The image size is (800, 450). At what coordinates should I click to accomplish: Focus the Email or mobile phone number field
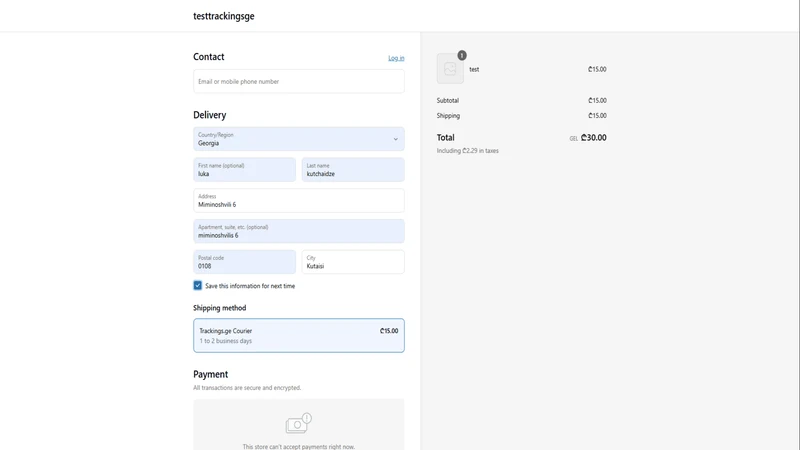point(298,81)
